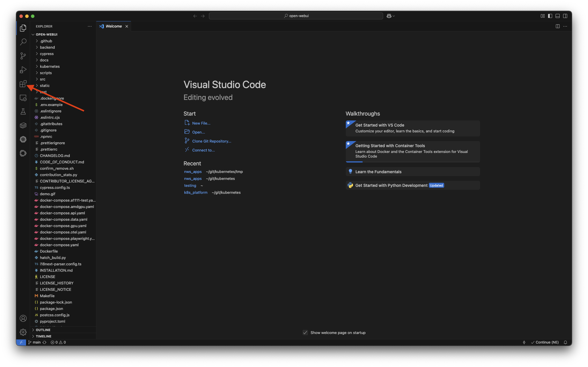Open Get Started with VS Code walkthrough

pyautogui.click(x=413, y=128)
